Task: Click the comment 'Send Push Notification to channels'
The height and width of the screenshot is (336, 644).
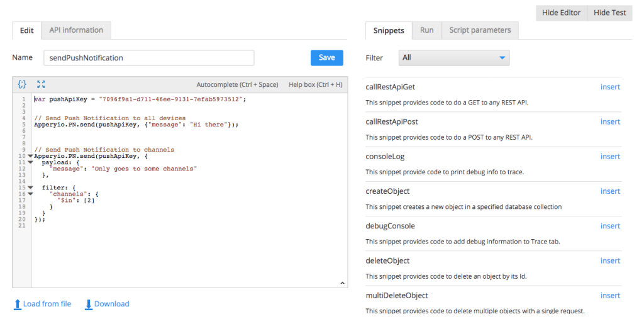Action: click(104, 150)
